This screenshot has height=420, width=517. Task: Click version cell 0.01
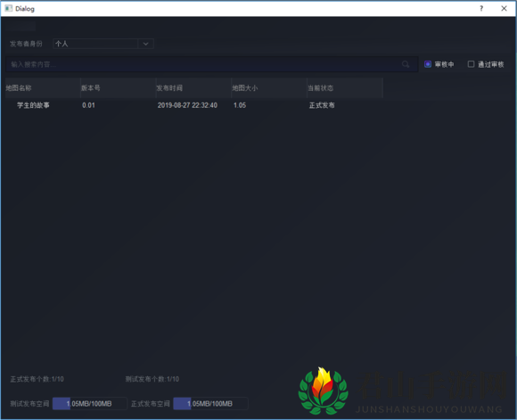tap(88, 105)
